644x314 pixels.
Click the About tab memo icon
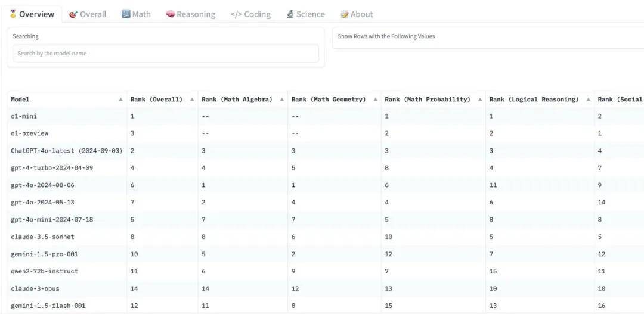(345, 14)
